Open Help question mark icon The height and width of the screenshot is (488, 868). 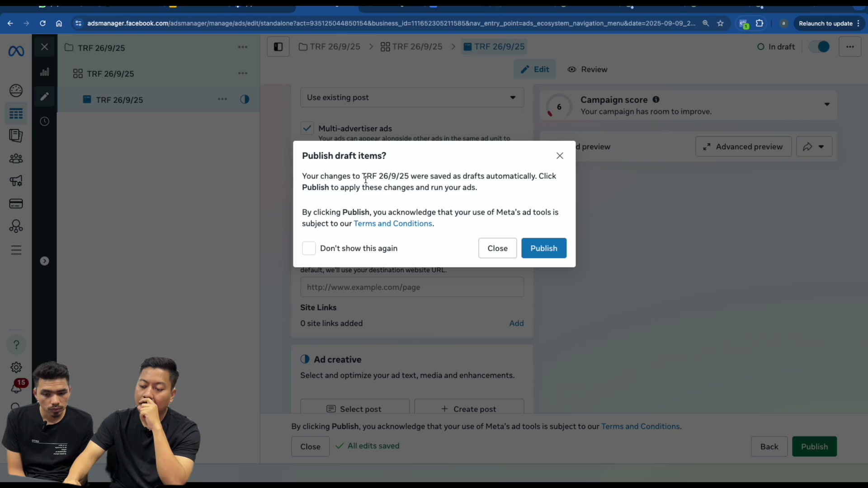pyautogui.click(x=16, y=345)
